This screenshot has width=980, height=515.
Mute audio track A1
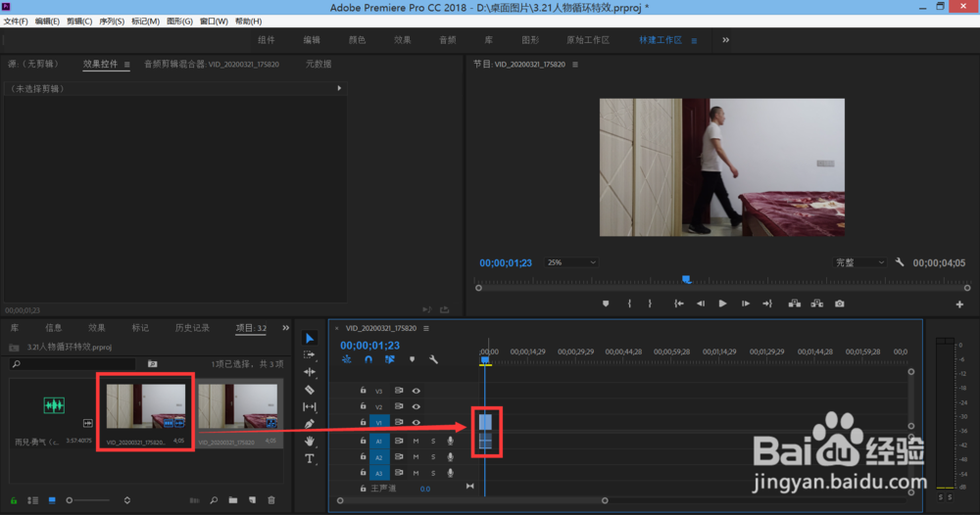coord(416,441)
